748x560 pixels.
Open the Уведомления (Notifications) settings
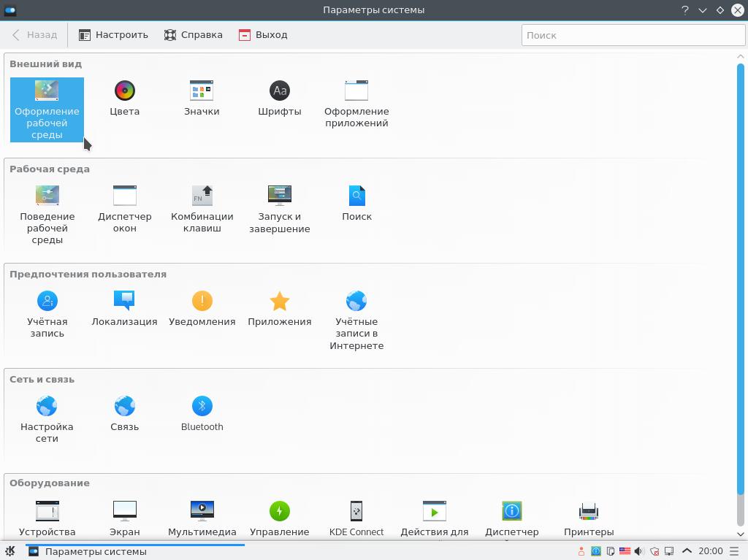(202, 310)
